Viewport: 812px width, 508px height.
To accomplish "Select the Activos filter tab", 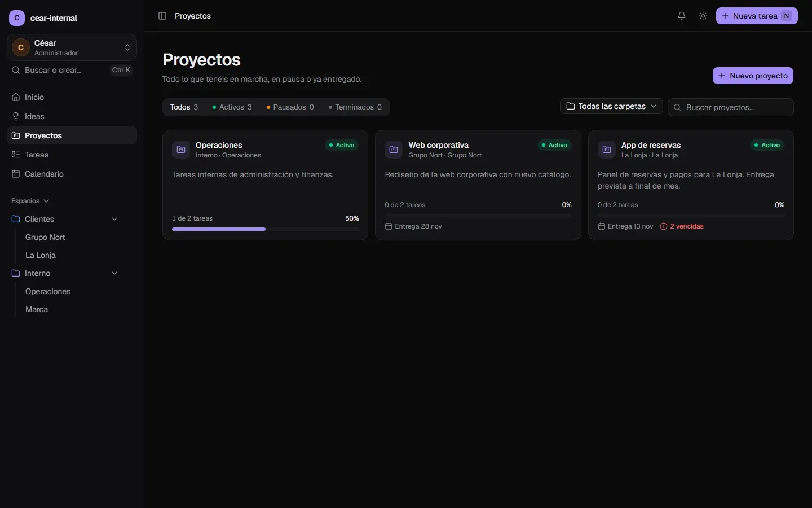I will click(232, 107).
